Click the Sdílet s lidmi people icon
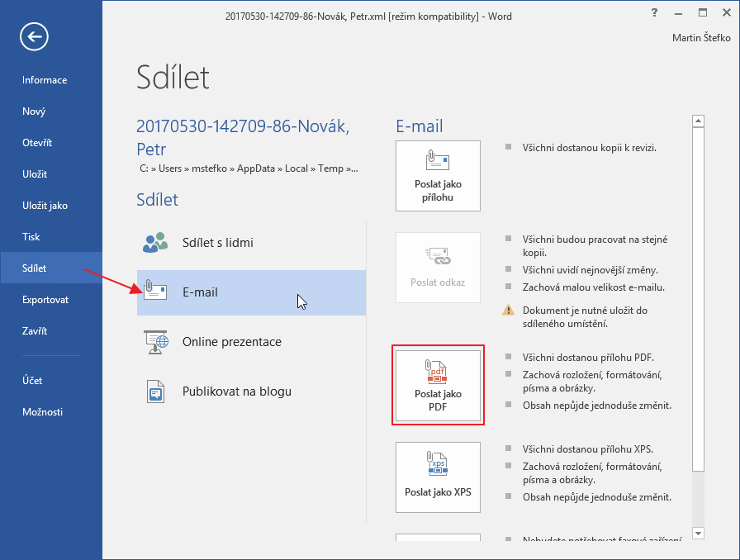740x560 pixels. tap(154, 242)
